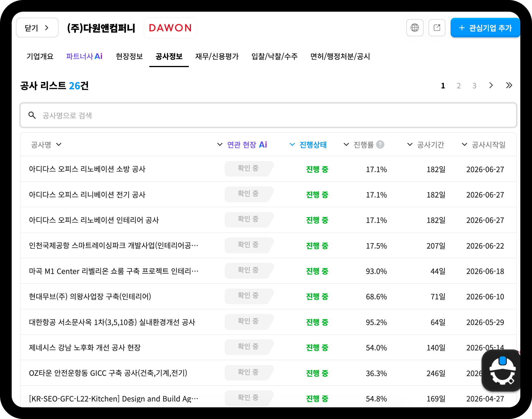Open 대한항공 서소문사옥 1차 실내환경개선 공사 row
532x419 pixels.
click(268, 322)
